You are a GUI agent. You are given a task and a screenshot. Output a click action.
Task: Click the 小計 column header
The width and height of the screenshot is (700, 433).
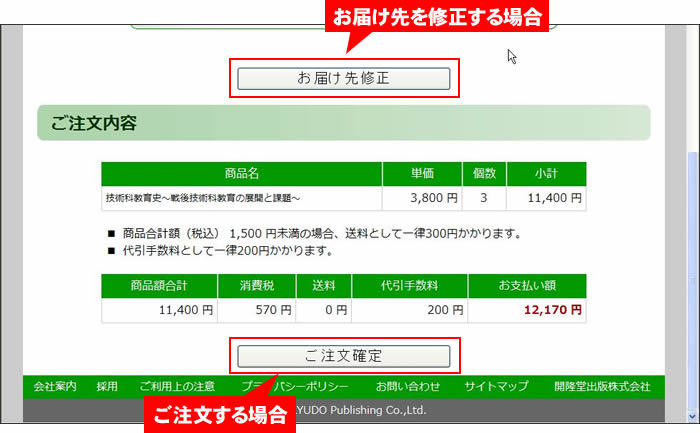pyautogui.click(x=546, y=174)
